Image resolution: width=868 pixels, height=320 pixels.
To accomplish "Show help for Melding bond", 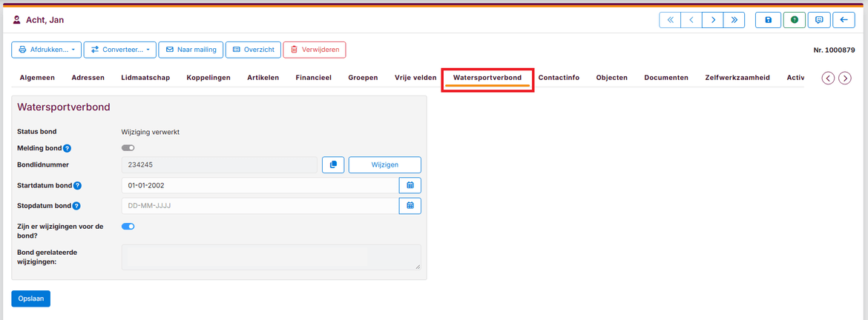I will 67,148.
